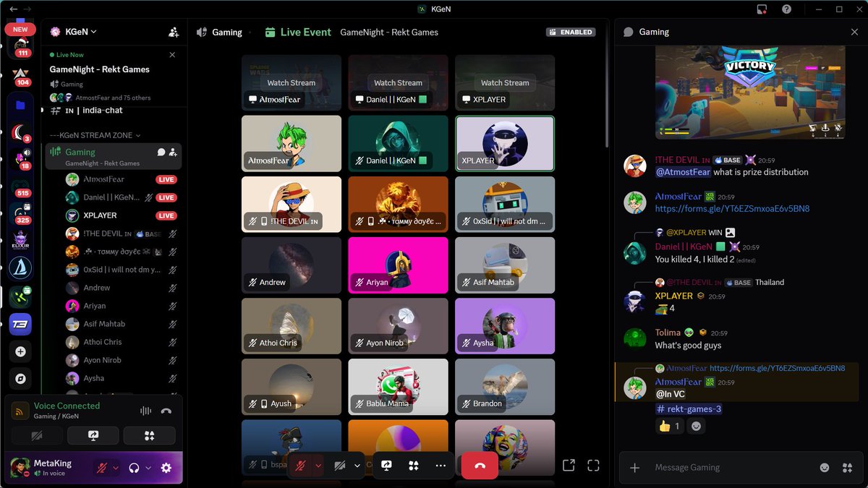868x488 pixels.
Task: Share screen from Voice Connected panel
Action: point(93,435)
